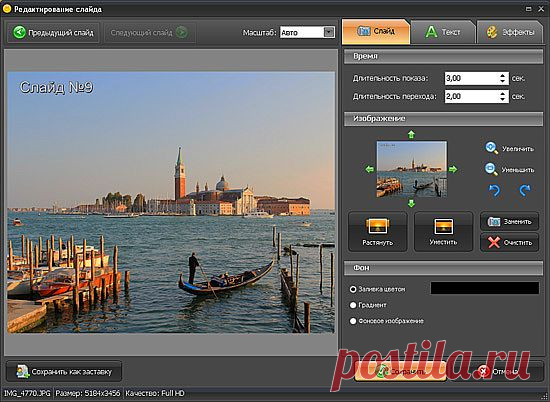Screen dimensions: 550x402
Task: Switch to the Текст tab
Action: coord(443,32)
